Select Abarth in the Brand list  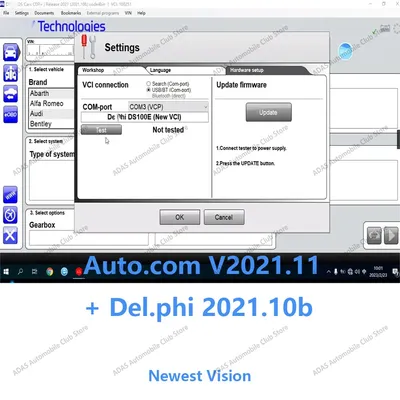(x=51, y=93)
